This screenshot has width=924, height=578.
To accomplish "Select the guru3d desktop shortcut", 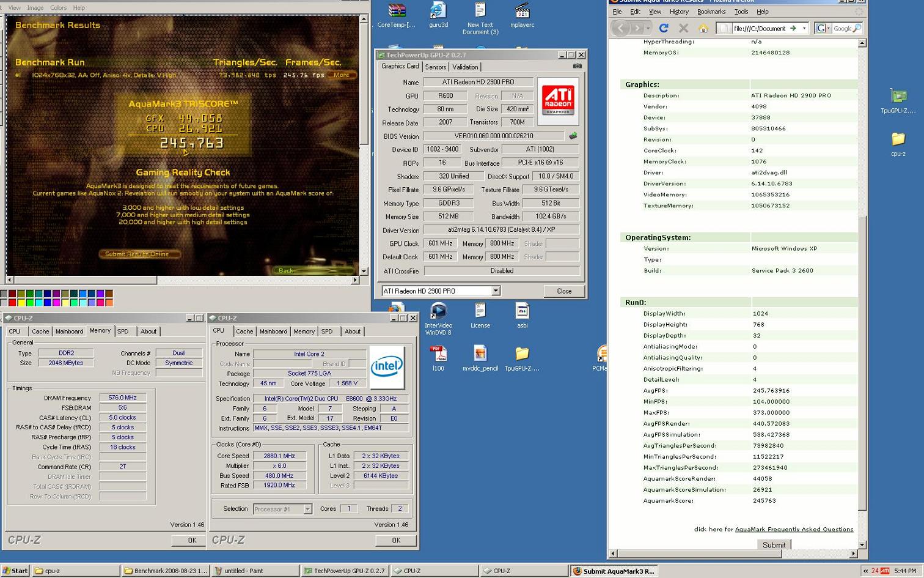I will pos(438,15).
